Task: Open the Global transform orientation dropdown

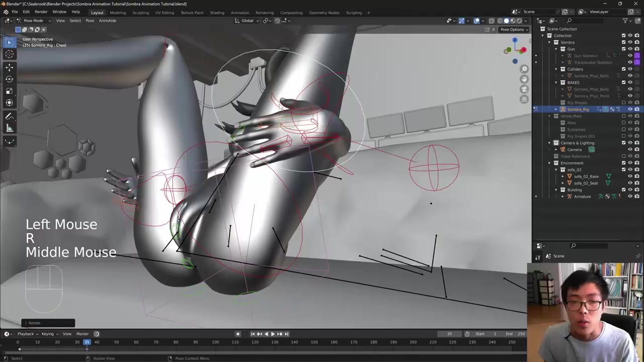Action: (x=247, y=21)
